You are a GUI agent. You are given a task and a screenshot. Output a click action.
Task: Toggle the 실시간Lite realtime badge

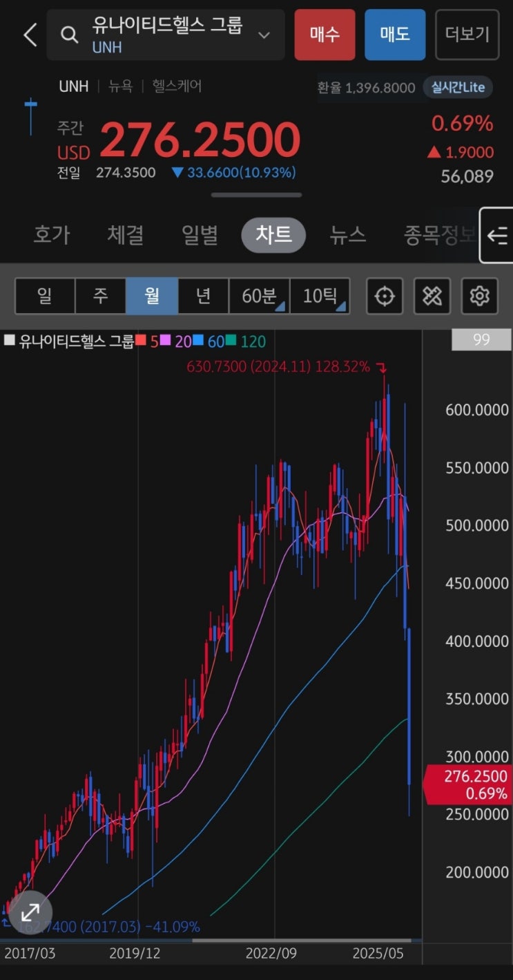(458, 87)
